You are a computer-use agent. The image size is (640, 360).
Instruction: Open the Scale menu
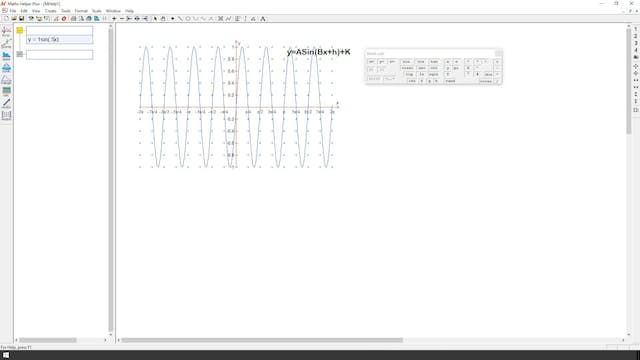point(97,11)
